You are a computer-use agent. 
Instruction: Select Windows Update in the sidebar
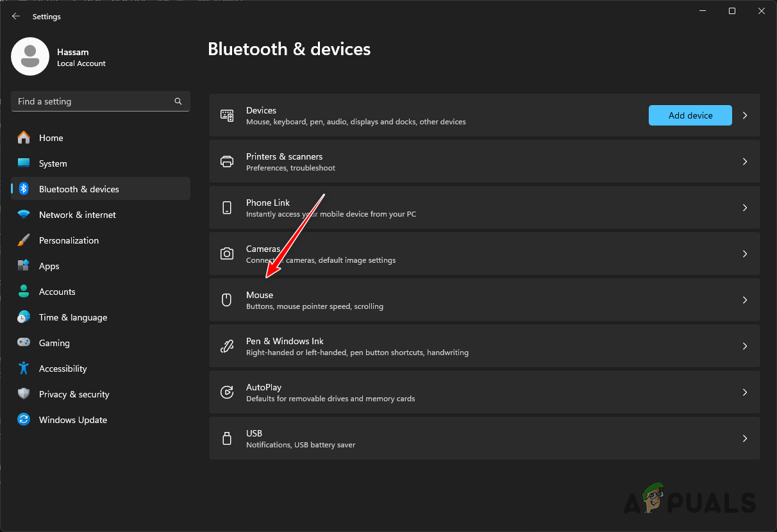pyautogui.click(x=72, y=420)
